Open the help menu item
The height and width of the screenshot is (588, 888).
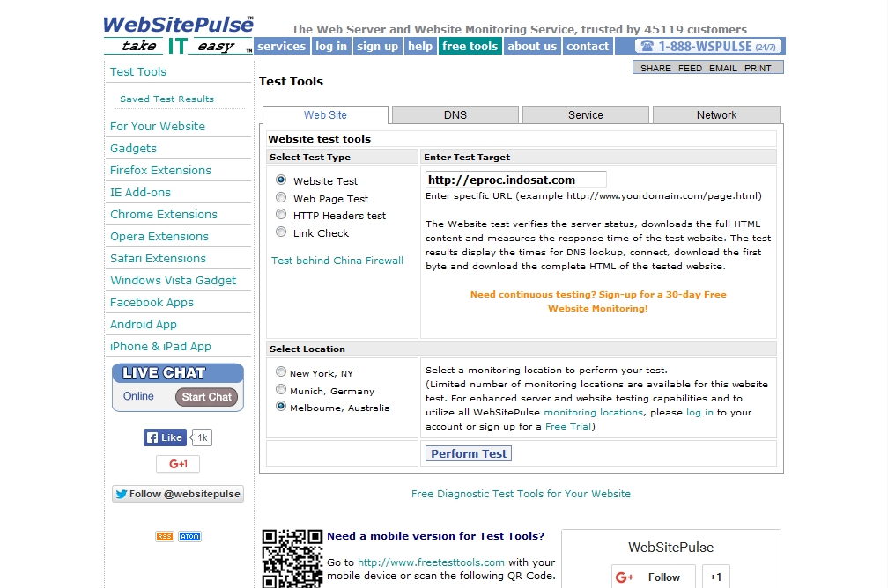pos(420,47)
